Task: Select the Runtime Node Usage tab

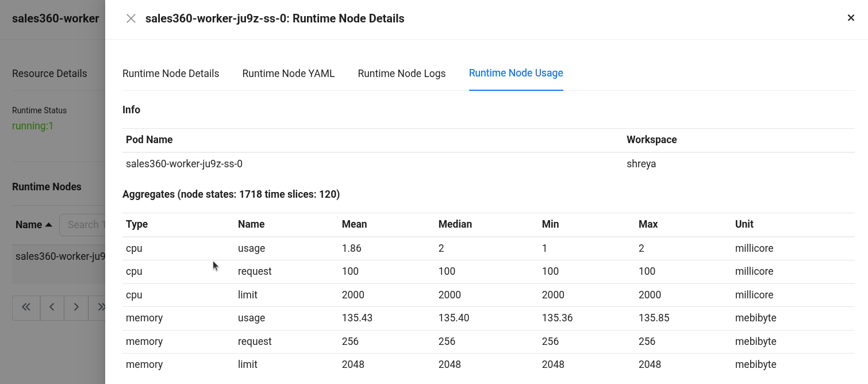Action: (516, 73)
